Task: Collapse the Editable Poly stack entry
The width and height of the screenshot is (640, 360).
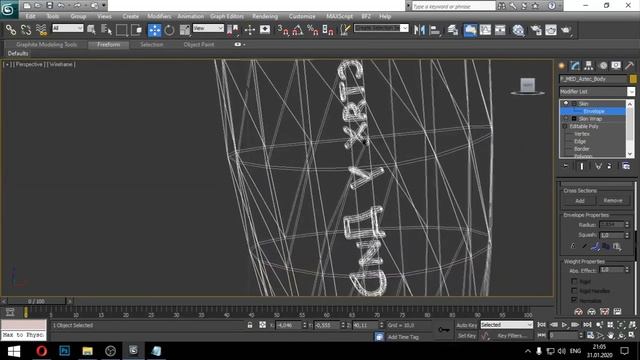Action: click(x=565, y=127)
